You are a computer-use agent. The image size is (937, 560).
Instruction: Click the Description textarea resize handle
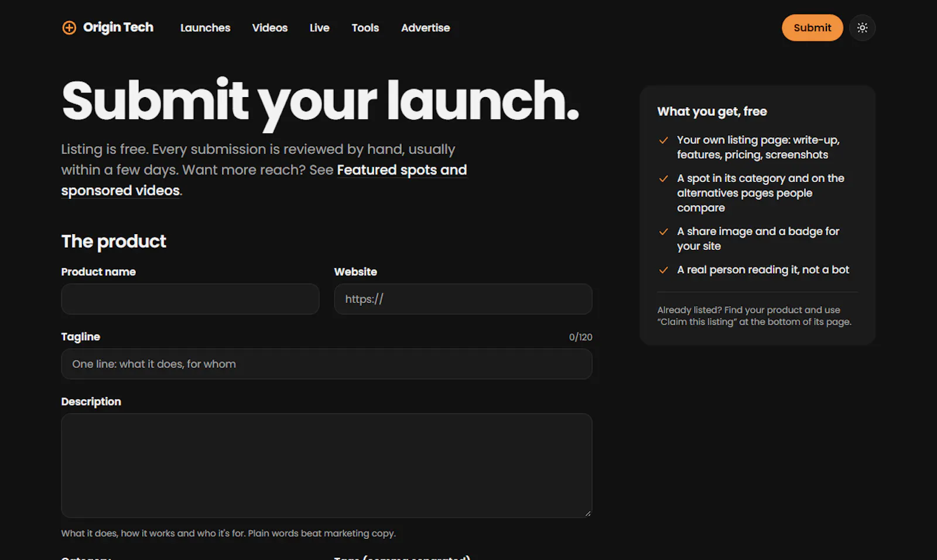(x=587, y=513)
